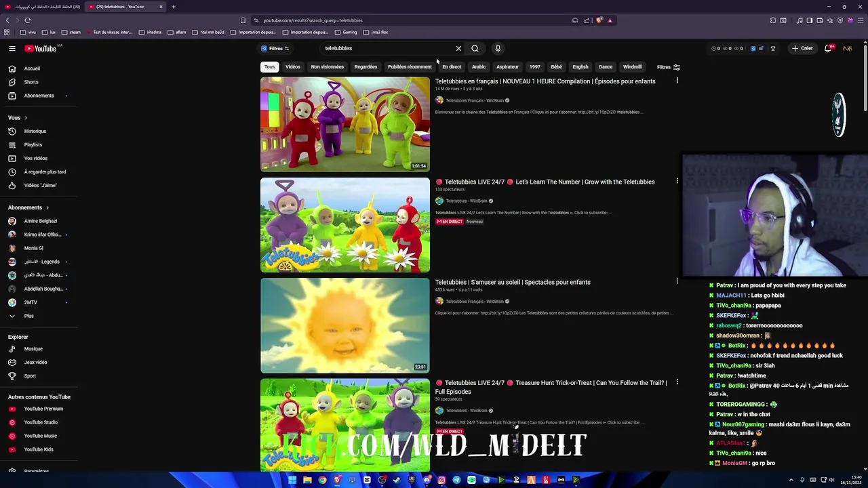Screen dimensions: 868x488
Task: Select the Publiées récemment chip
Action: [x=410, y=66]
